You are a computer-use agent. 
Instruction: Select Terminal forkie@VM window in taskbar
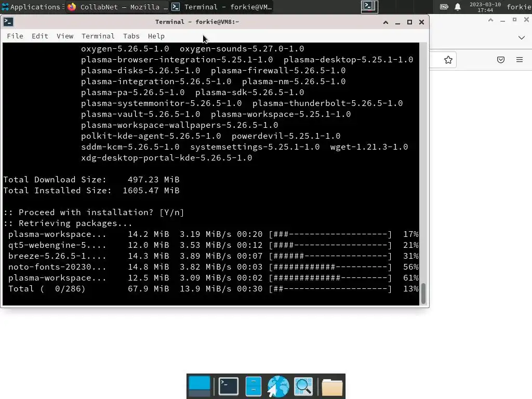pos(222,7)
